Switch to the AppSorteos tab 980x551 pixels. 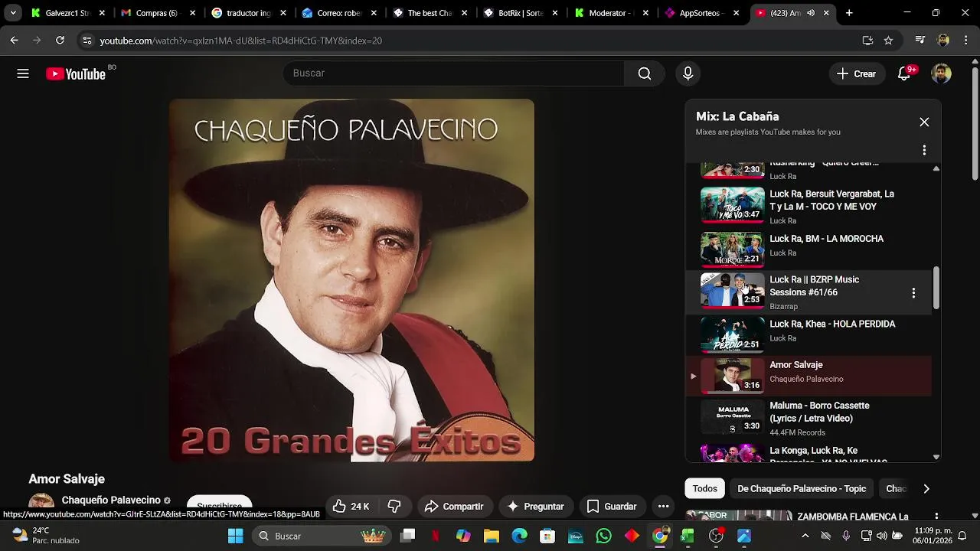point(700,13)
